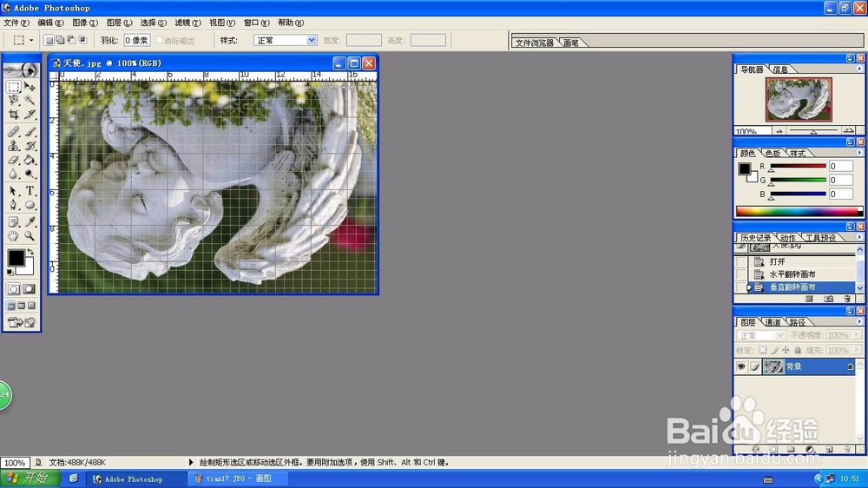The height and width of the screenshot is (488, 868).
Task: Pick a color from the spectrum bar
Action: click(x=799, y=211)
